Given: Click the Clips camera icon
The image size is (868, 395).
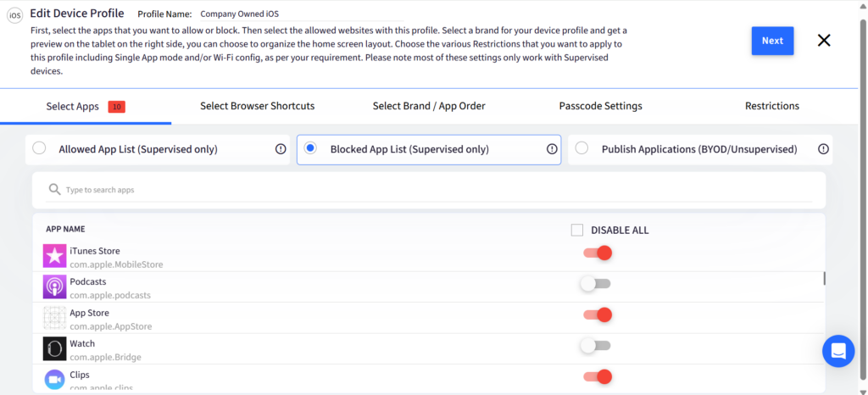Looking at the screenshot, I should (54, 380).
